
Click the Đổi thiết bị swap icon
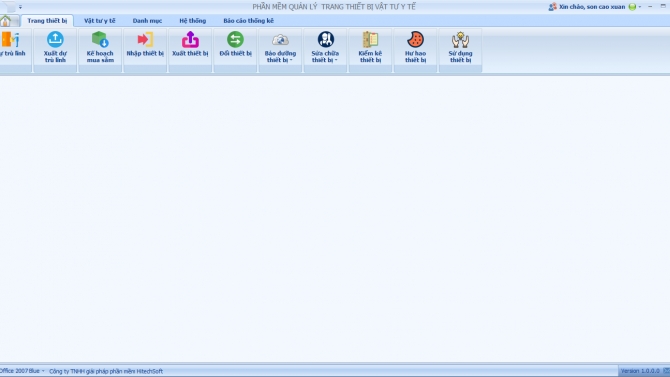click(x=235, y=39)
